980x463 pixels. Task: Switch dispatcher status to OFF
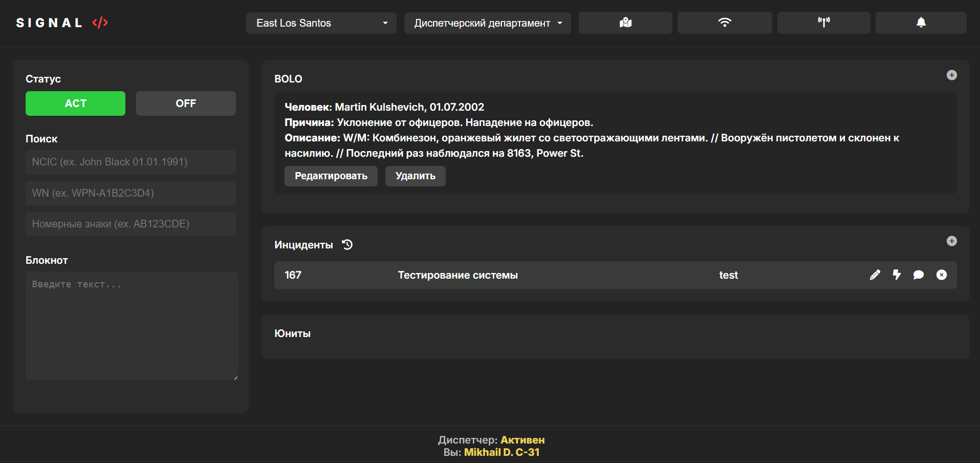[x=185, y=103]
